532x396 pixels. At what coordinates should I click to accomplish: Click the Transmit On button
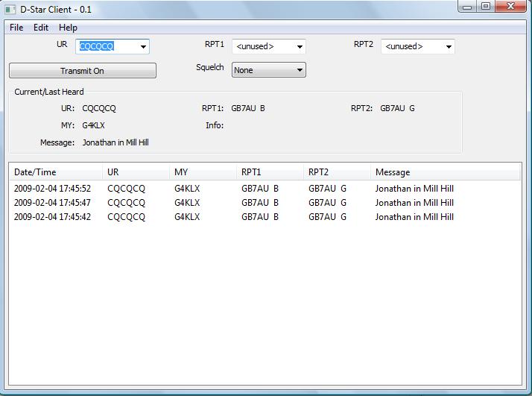coord(83,71)
